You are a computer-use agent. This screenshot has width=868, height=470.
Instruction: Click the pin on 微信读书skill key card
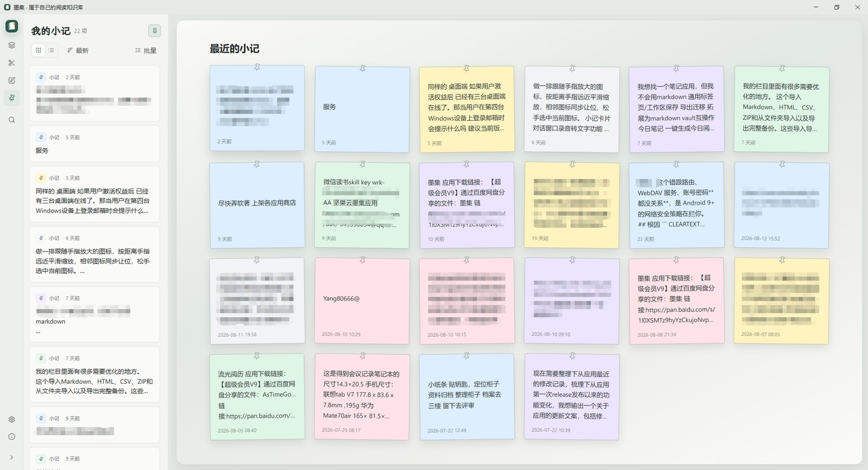(x=362, y=164)
